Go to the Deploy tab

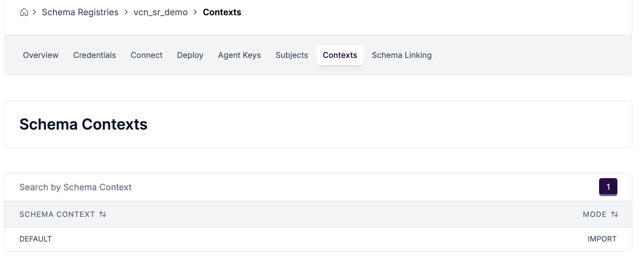[190, 55]
